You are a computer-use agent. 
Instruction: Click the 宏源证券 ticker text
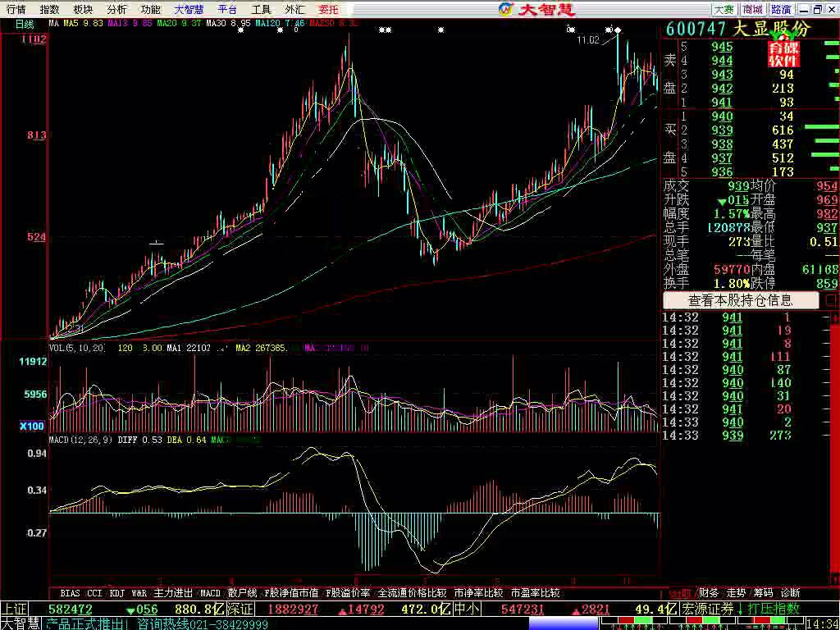click(x=707, y=609)
